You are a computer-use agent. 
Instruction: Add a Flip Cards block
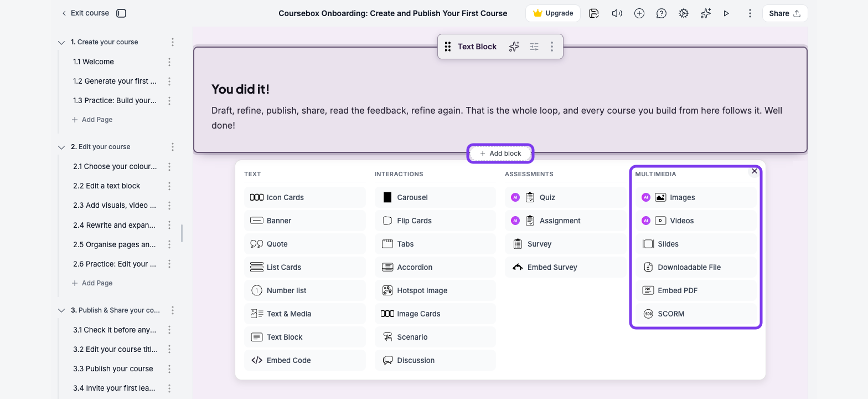point(435,221)
